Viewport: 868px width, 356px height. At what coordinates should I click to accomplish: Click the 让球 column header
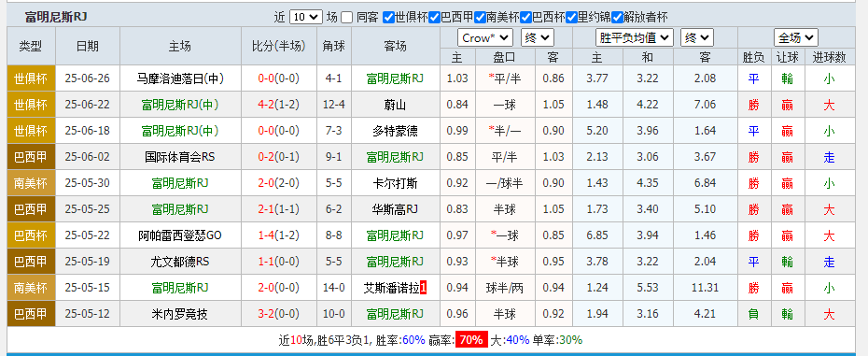(x=787, y=57)
